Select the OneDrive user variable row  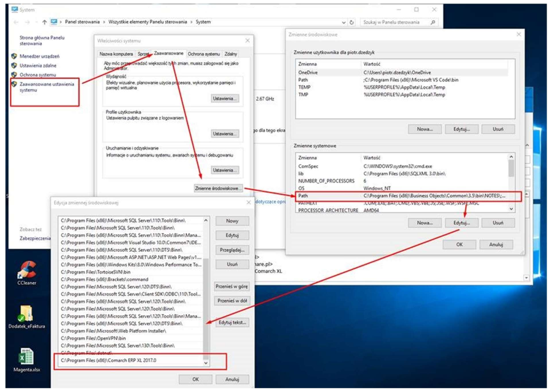[x=402, y=73]
